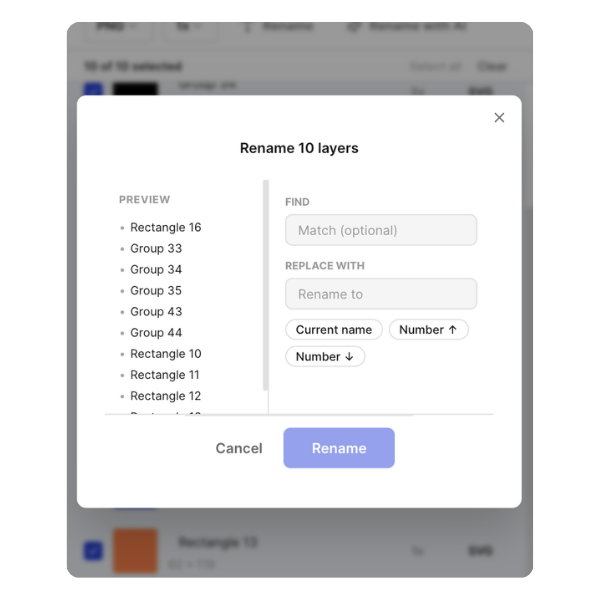Add the descending Number token
This screenshot has width=600, height=600.
point(325,356)
